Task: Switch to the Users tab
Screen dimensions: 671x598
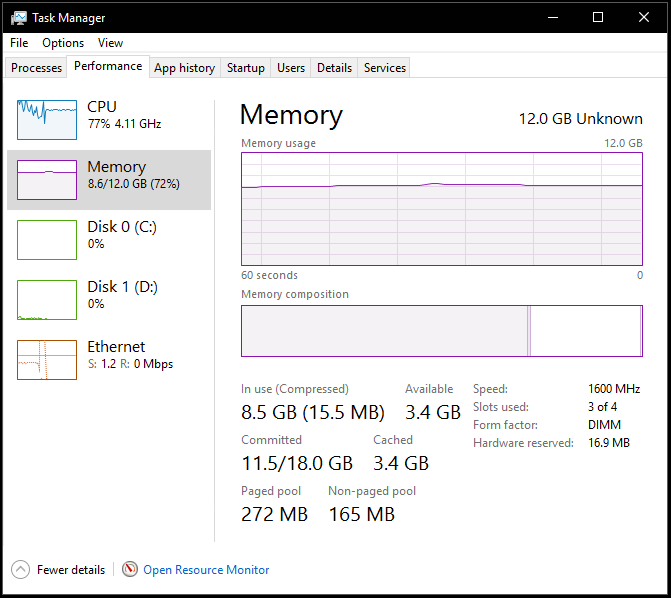Action: pos(291,68)
